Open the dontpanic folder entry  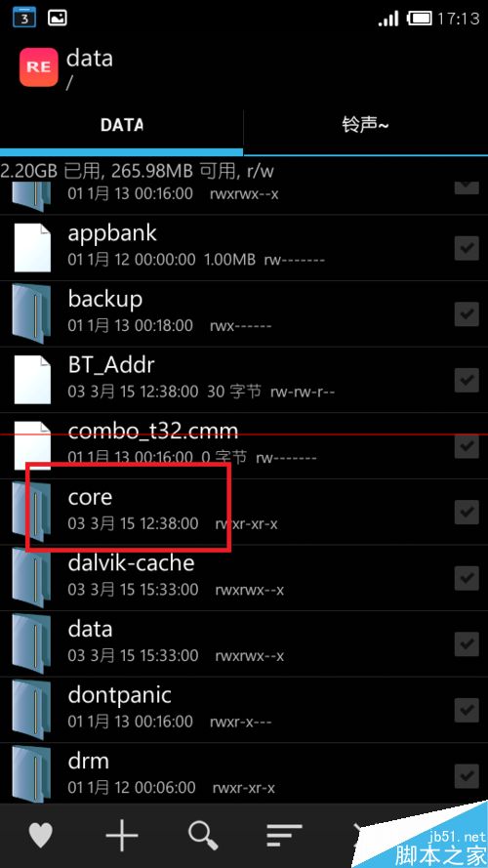[244, 710]
